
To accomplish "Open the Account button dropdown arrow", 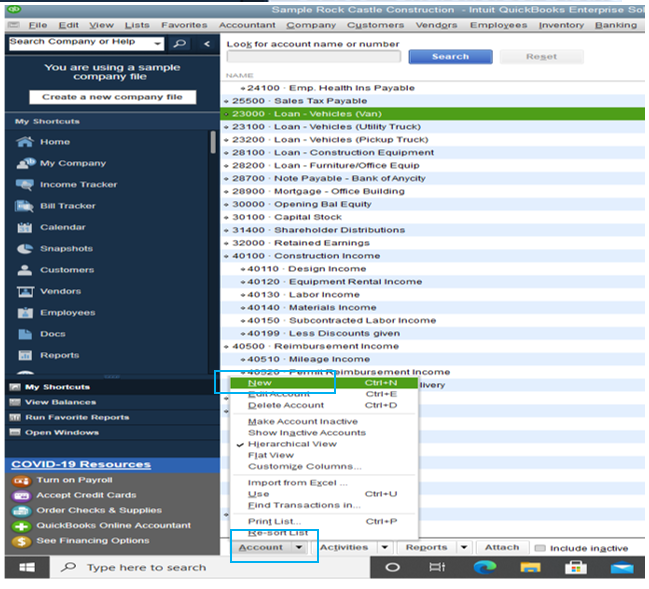I will pos(299,548).
